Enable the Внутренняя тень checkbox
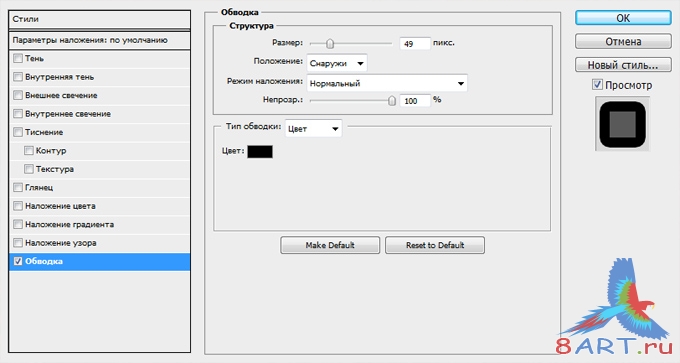The width and height of the screenshot is (680, 363). (x=18, y=77)
